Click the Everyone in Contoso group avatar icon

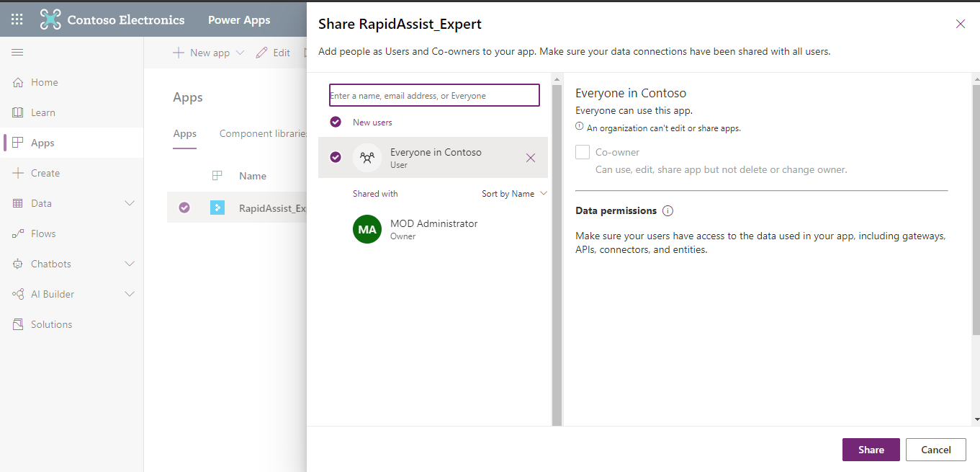pos(367,158)
